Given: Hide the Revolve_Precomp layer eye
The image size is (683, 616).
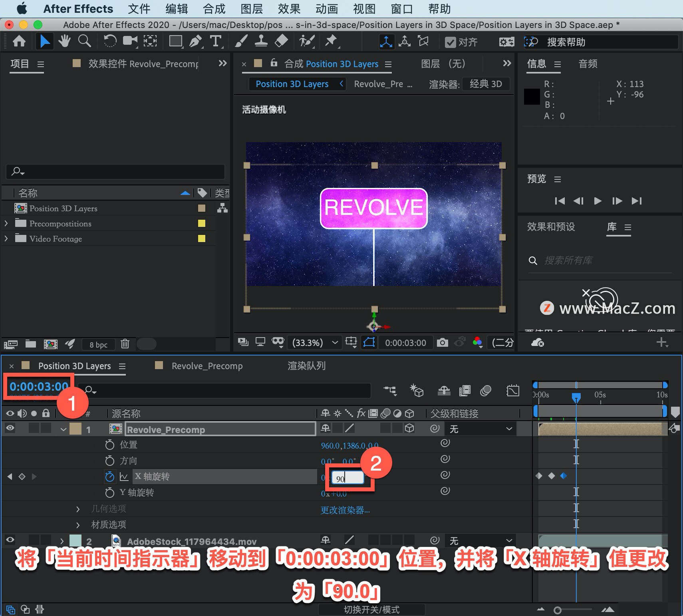Looking at the screenshot, I should (x=10, y=428).
